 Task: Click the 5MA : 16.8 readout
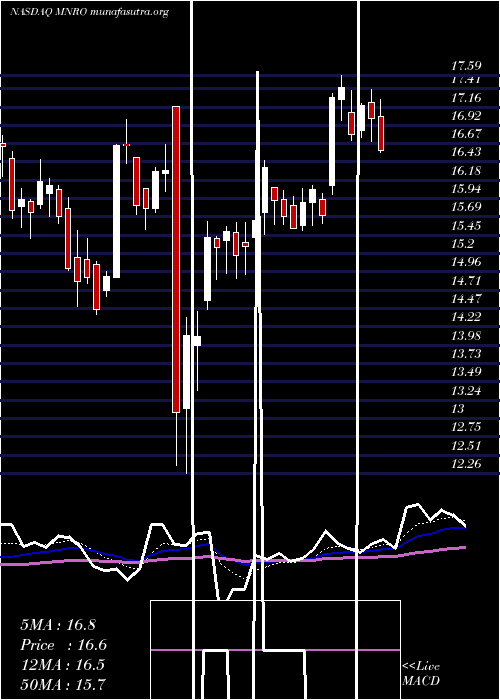point(58,624)
